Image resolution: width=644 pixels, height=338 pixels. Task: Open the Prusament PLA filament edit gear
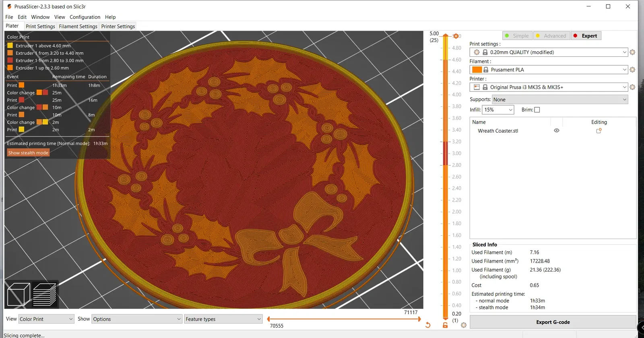[632, 70]
